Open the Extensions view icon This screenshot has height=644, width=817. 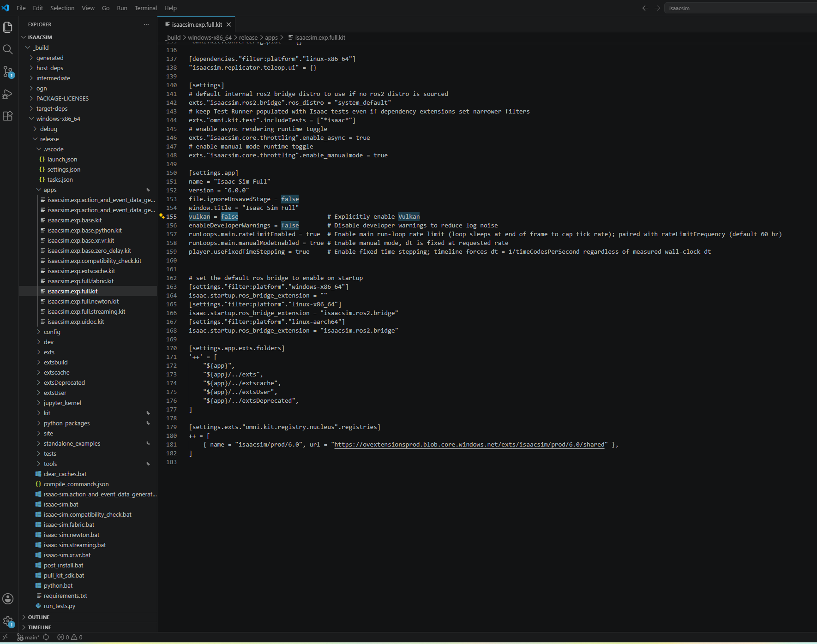(8, 116)
